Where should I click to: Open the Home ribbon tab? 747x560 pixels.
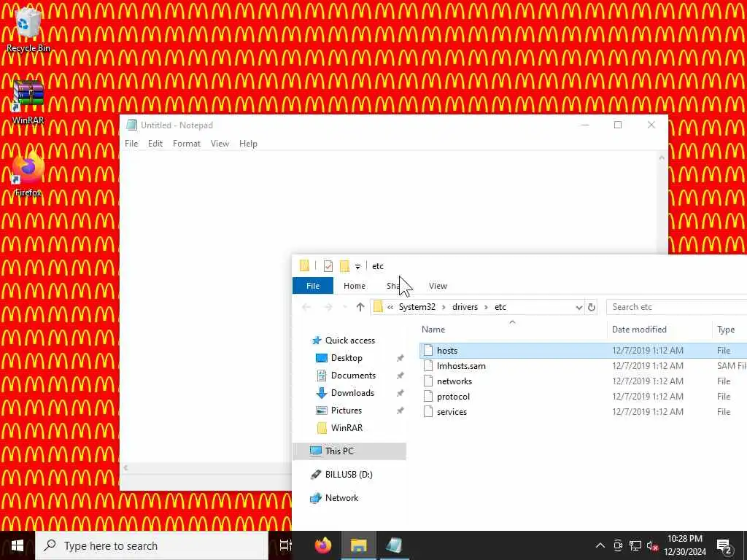tap(355, 286)
